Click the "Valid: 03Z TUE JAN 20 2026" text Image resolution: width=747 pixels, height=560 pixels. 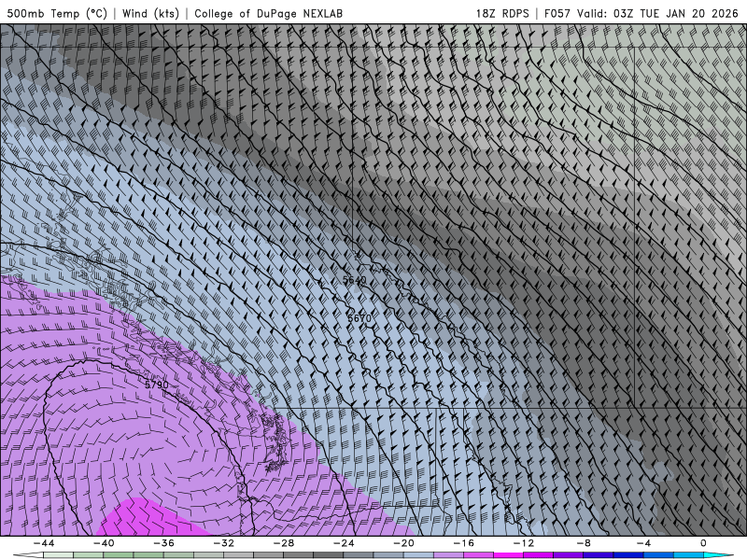pyautogui.click(x=657, y=13)
